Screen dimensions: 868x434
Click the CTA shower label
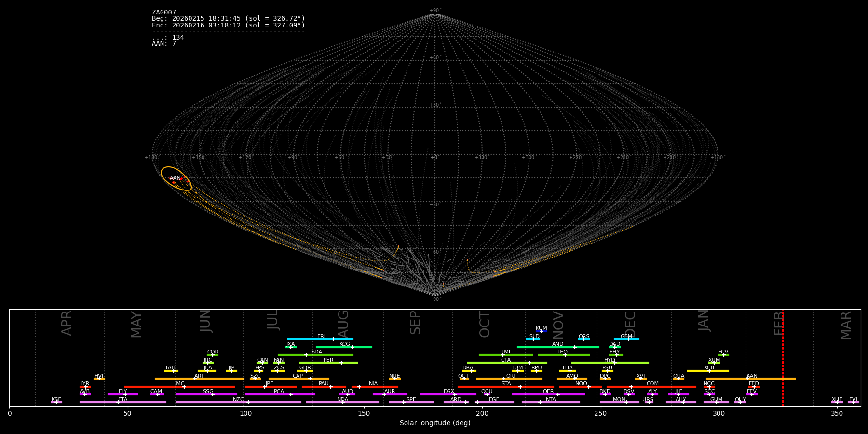pyautogui.click(x=505, y=360)
